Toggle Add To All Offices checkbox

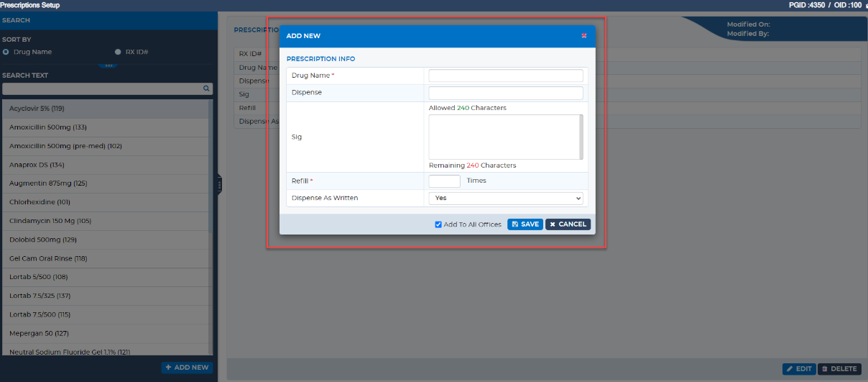pos(438,224)
